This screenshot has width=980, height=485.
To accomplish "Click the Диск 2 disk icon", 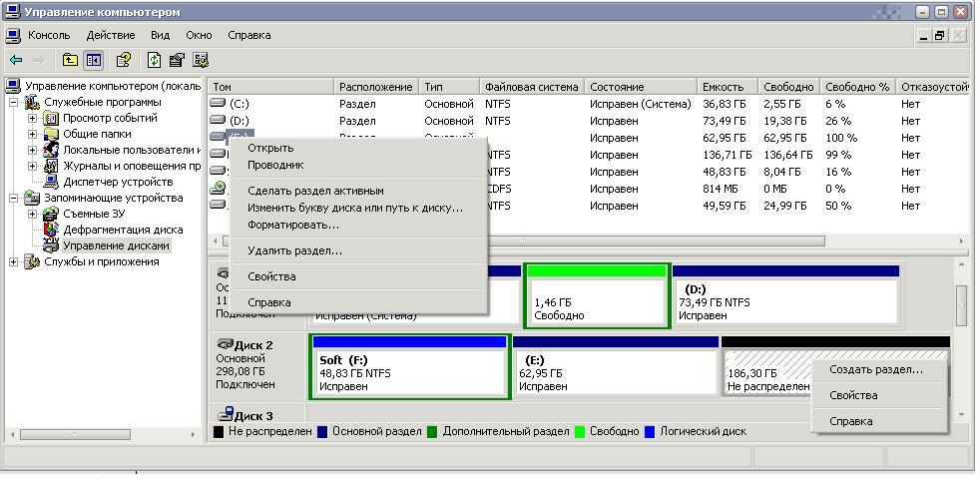I will (225, 344).
